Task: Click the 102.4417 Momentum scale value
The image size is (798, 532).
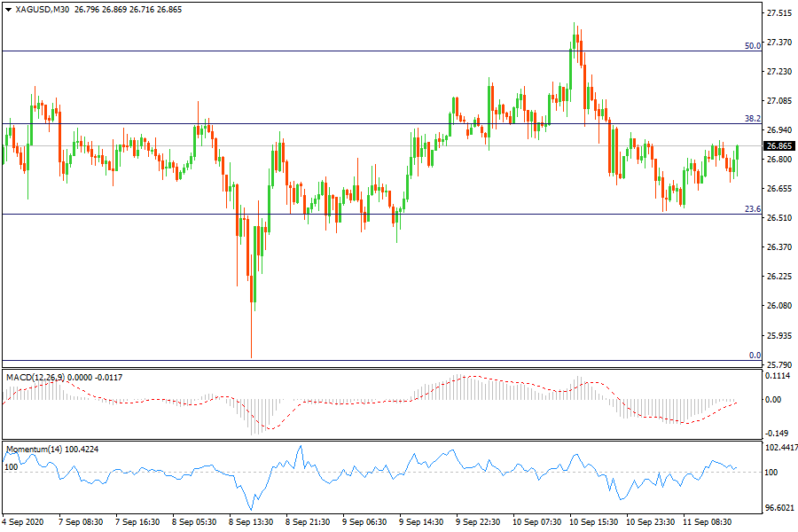Action: [x=780, y=448]
